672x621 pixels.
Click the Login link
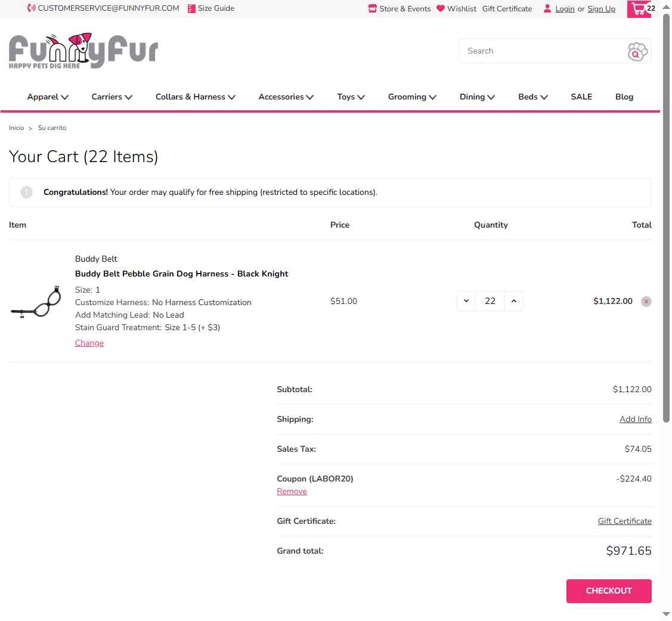pyautogui.click(x=565, y=9)
